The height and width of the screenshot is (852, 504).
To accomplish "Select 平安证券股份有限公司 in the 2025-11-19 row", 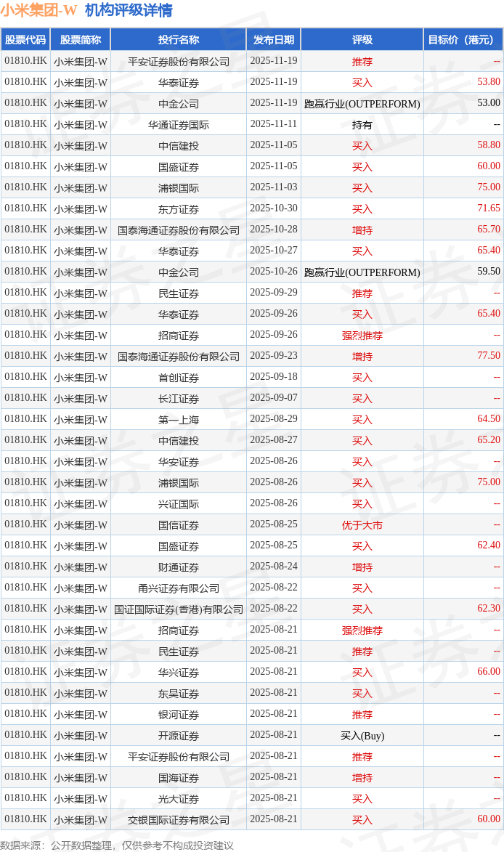I will tap(178, 62).
